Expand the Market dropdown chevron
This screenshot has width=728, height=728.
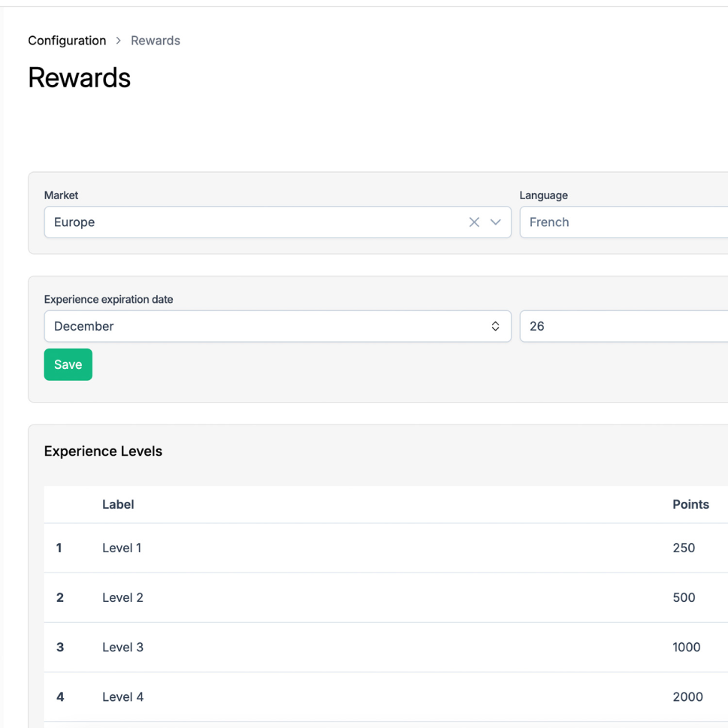click(495, 222)
